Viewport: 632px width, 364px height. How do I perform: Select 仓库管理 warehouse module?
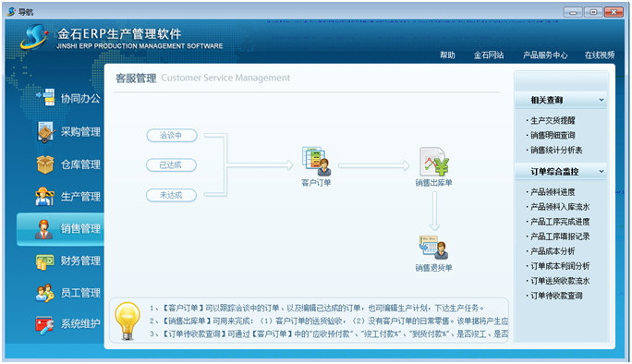click(x=68, y=164)
